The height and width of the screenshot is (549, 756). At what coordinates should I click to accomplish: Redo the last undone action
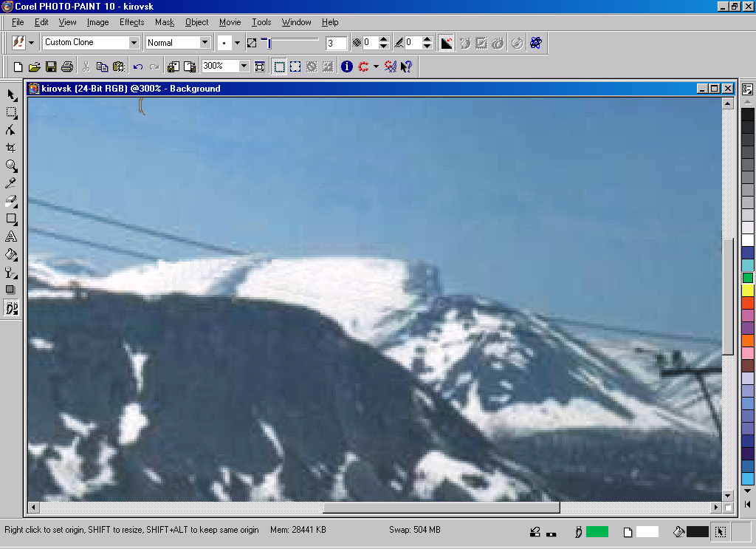click(154, 67)
